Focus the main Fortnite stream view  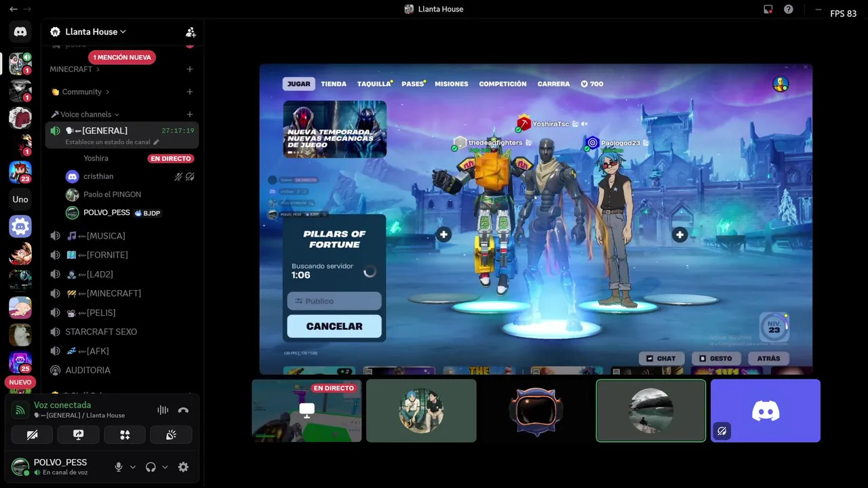pos(536,219)
